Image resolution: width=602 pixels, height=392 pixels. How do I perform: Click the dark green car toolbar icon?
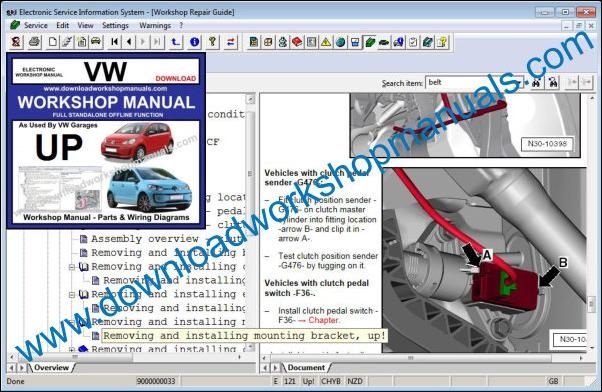(x=384, y=41)
